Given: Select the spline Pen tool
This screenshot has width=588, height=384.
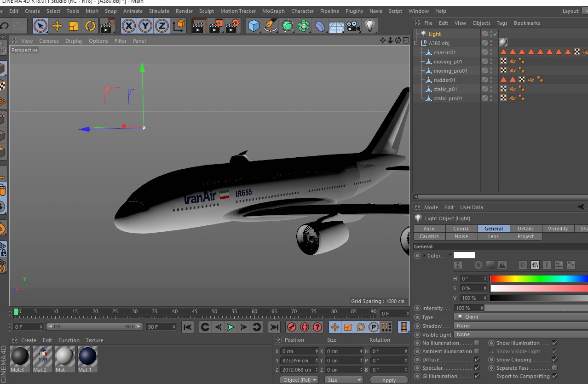Looking at the screenshot, I should click(x=270, y=26).
